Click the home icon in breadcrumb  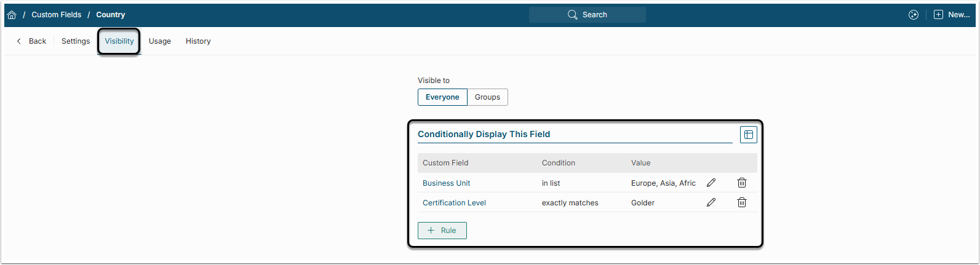[12, 15]
